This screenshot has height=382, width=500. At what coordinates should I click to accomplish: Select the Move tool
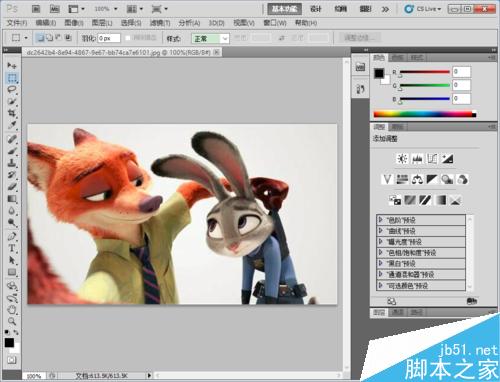12,65
